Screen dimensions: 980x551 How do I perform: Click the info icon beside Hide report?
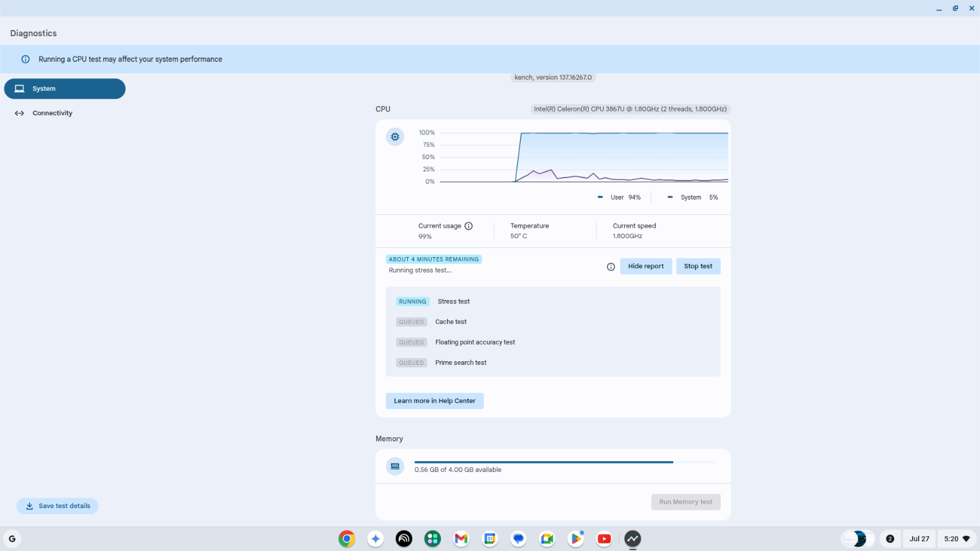point(611,267)
